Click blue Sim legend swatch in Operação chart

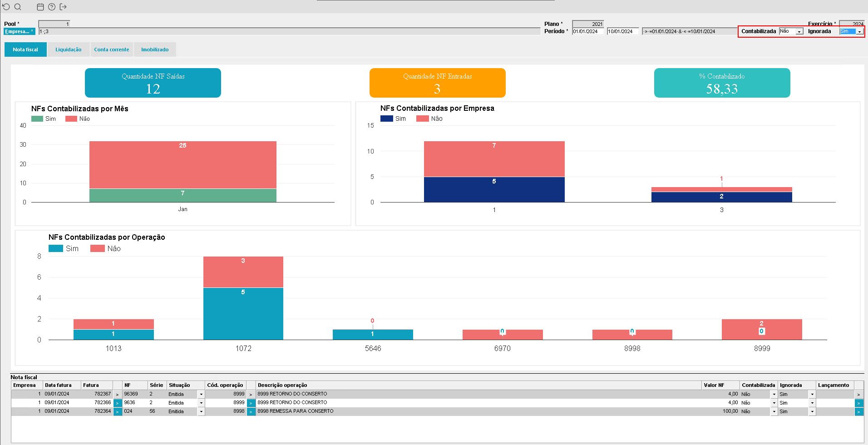(x=56, y=248)
